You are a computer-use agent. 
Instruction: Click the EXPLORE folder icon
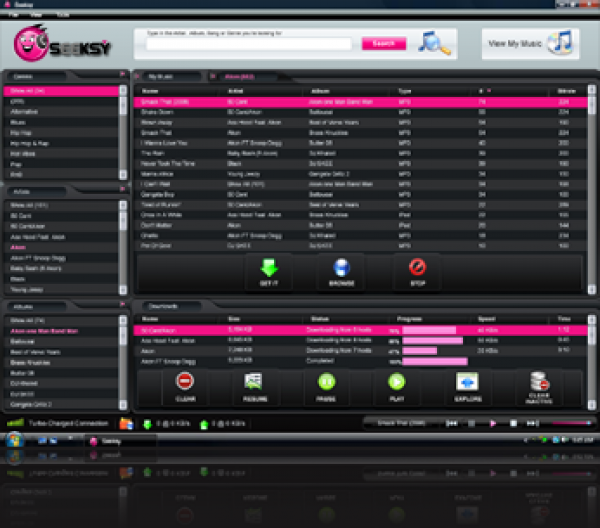tap(467, 381)
